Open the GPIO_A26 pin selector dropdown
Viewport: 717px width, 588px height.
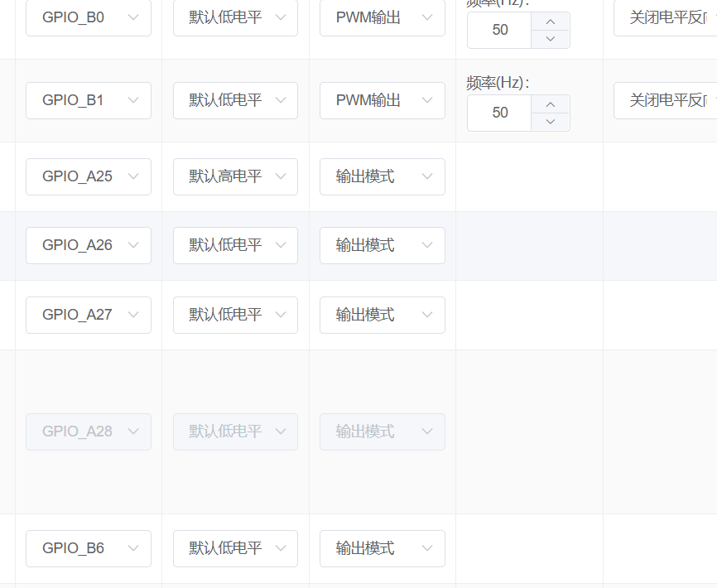point(88,245)
